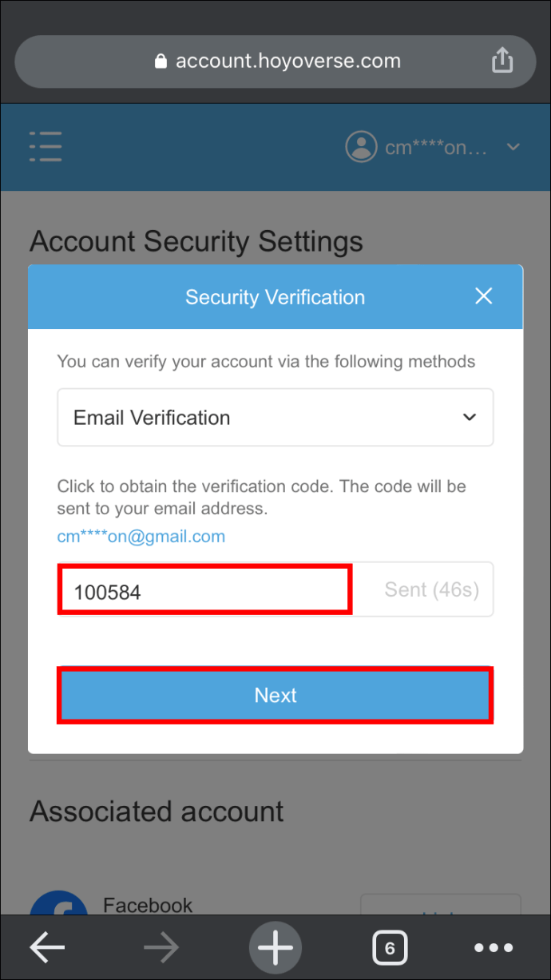Tap the padlock icon beside the URL

coord(161,61)
